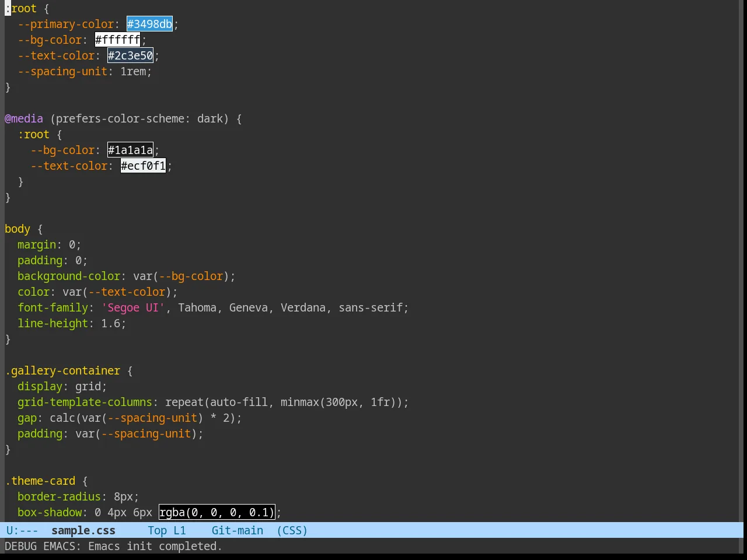
Task: Click the Verdana font name
Action: (x=303, y=307)
